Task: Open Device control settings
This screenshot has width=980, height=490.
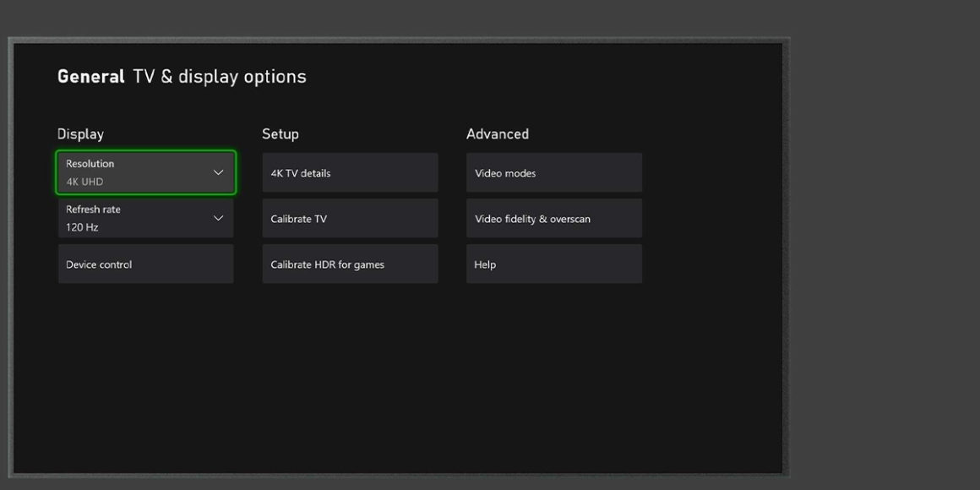Action: coord(145,264)
